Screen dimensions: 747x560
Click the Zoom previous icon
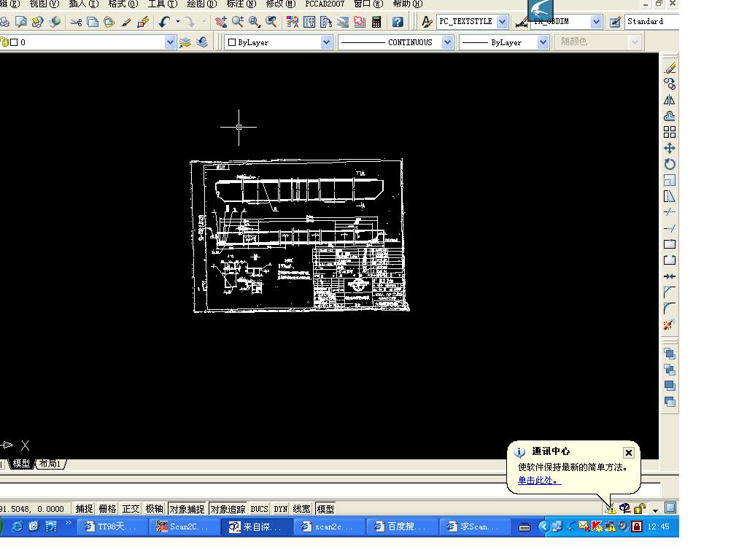click(271, 22)
